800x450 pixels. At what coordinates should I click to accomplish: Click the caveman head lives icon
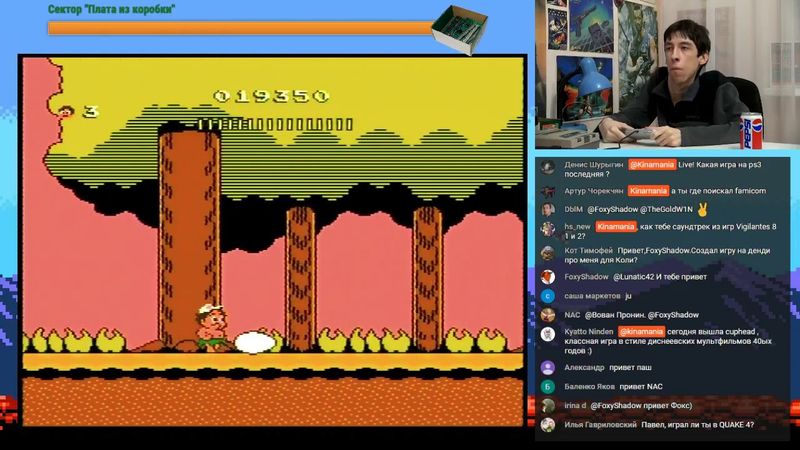[x=67, y=111]
